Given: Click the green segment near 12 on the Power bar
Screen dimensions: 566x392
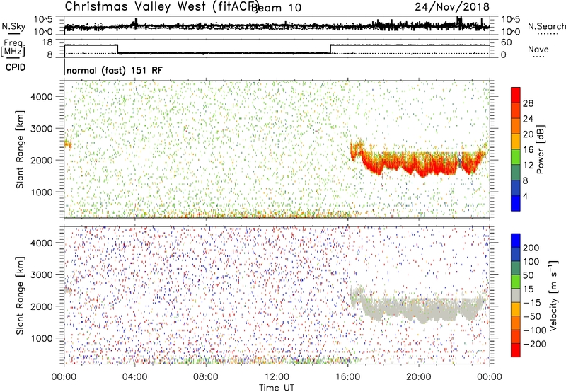Looking at the screenshot, I should point(516,157).
